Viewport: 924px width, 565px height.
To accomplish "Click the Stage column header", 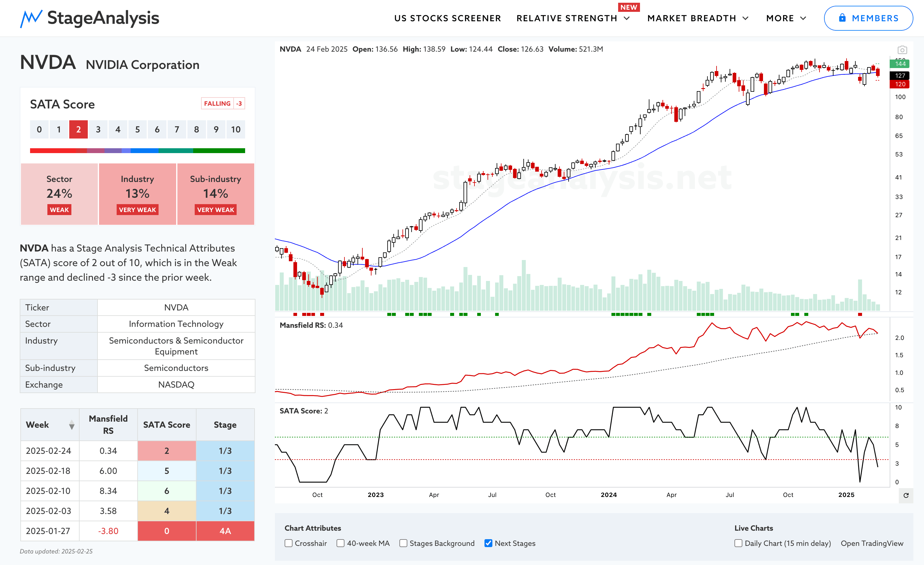I will pyautogui.click(x=225, y=425).
